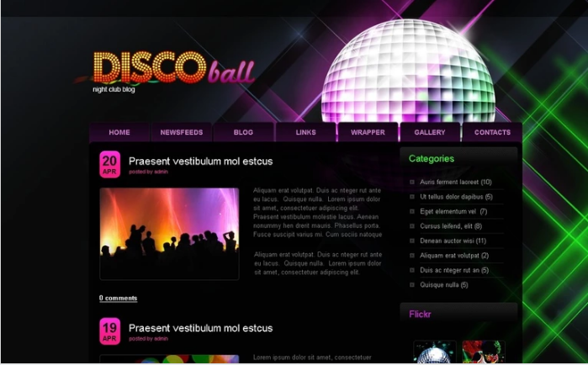The width and height of the screenshot is (588, 365).
Task: Click bullet icon beside Denean auctor wisi
Action: (x=412, y=241)
